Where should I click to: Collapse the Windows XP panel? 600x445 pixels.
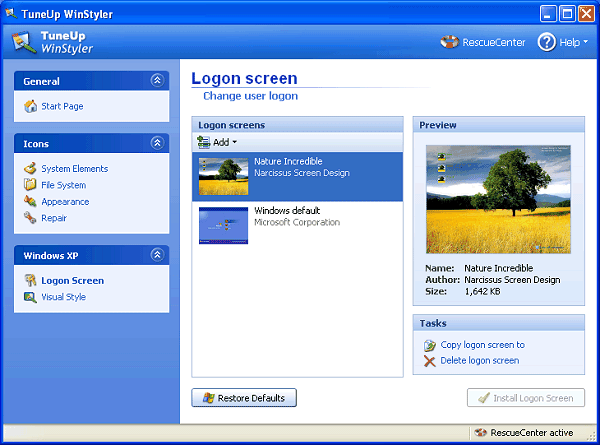[157, 254]
